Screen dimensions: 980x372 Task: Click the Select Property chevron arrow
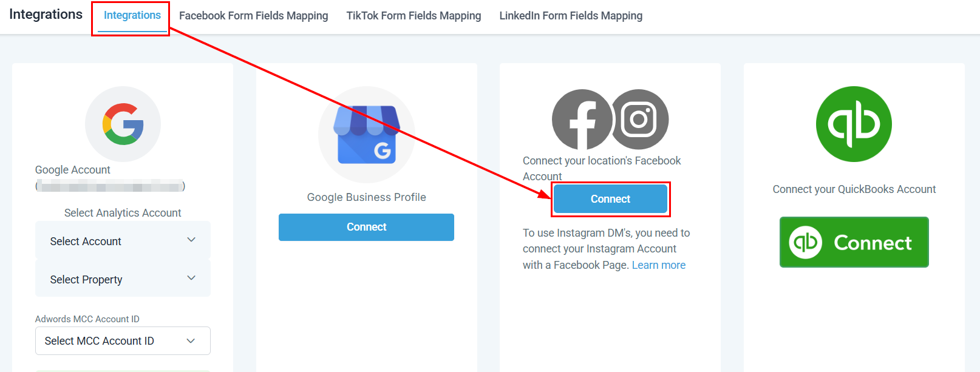coord(191,279)
